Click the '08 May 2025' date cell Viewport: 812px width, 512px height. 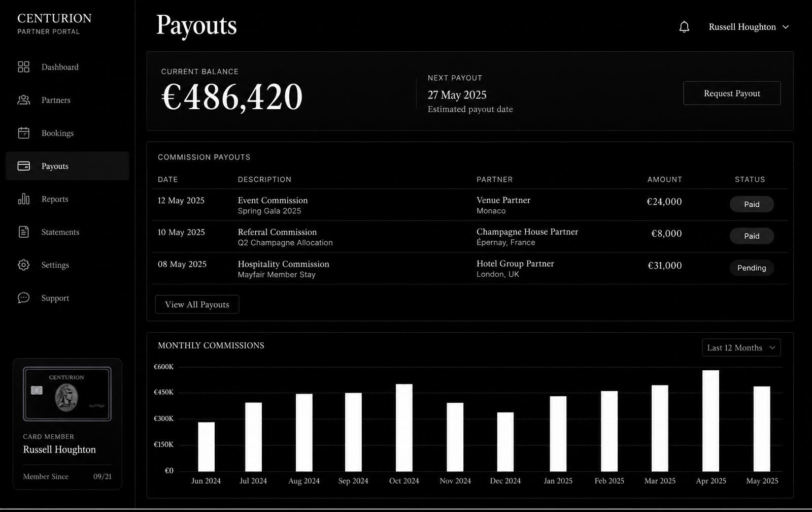182,264
